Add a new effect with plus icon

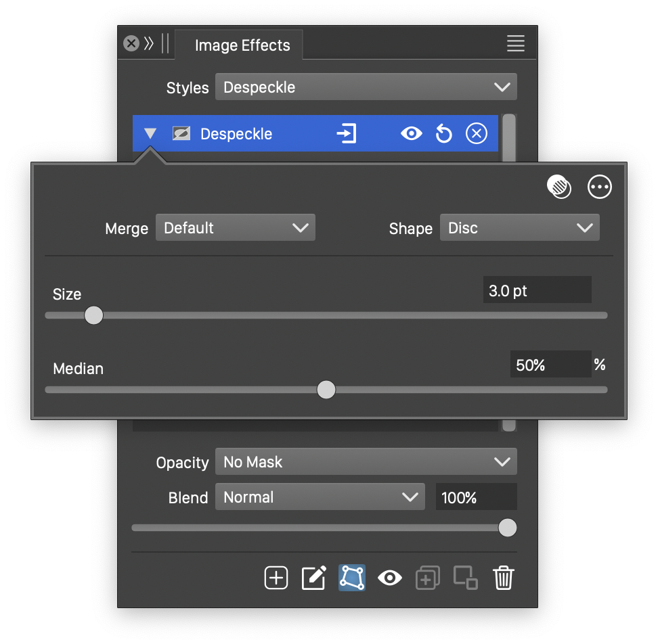click(x=276, y=578)
